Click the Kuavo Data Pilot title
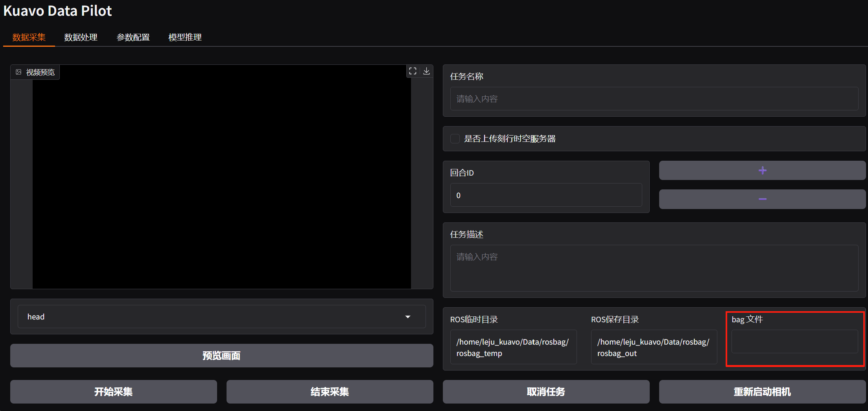 [x=58, y=11]
